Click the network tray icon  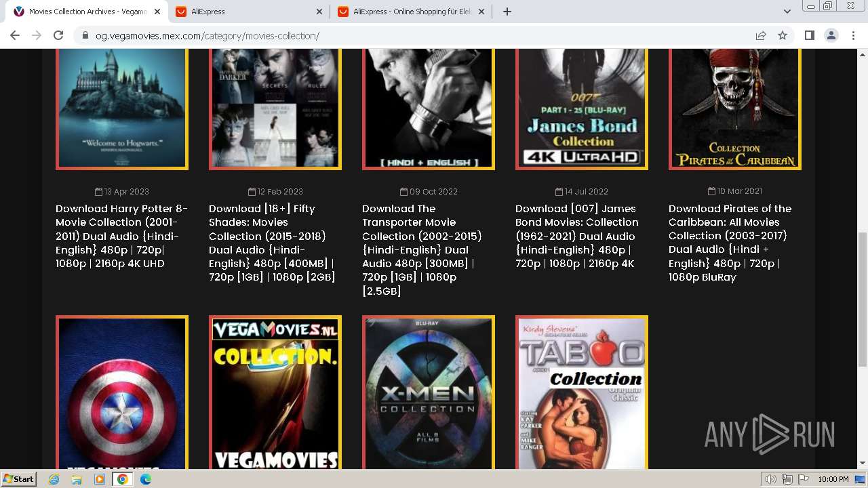[x=787, y=479]
